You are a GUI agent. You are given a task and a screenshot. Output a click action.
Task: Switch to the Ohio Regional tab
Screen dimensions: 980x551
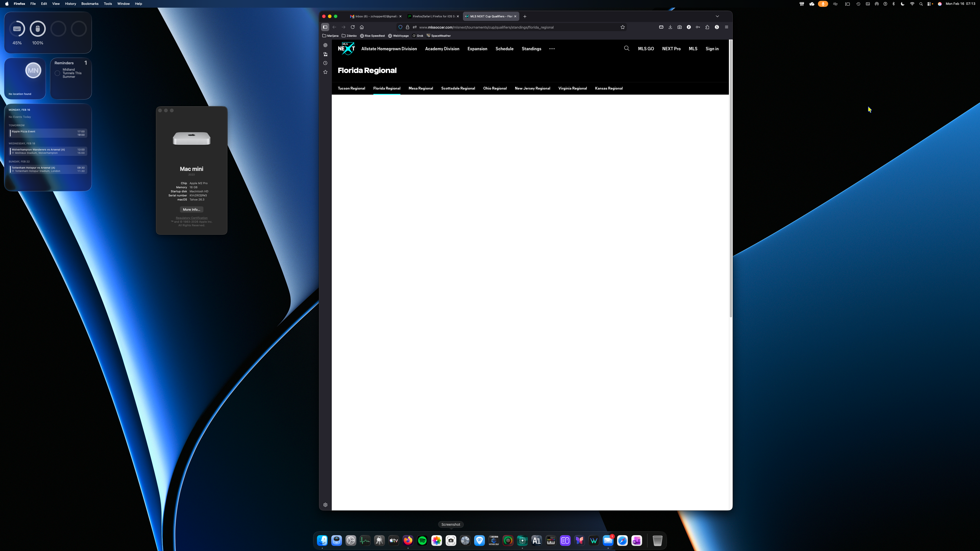tap(495, 88)
